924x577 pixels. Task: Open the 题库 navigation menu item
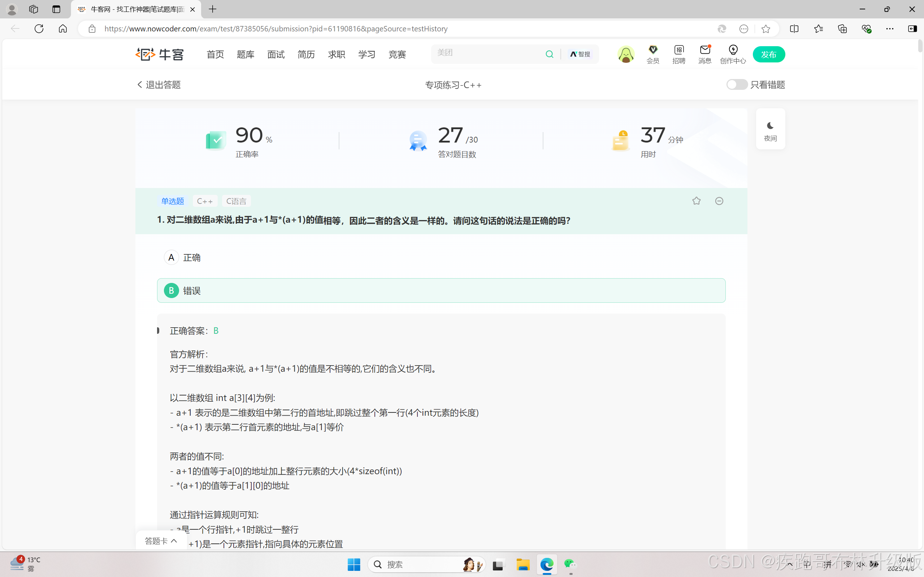pyautogui.click(x=246, y=54)
